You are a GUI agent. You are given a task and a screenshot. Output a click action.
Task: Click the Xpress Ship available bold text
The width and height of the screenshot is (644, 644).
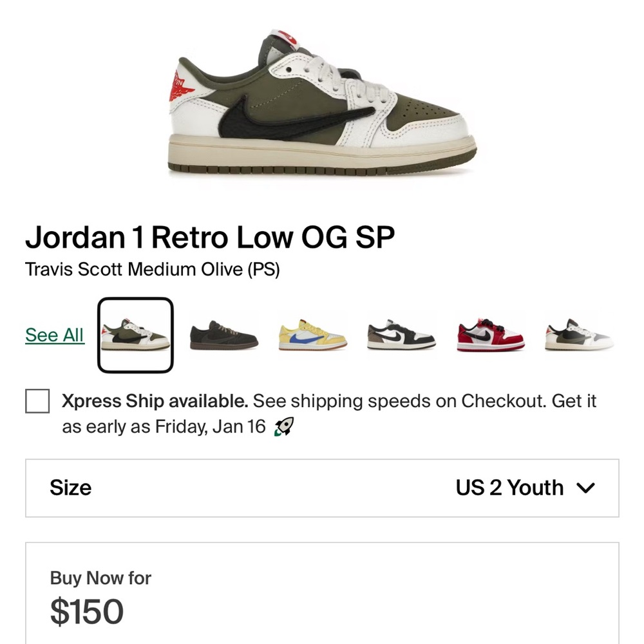154,401
